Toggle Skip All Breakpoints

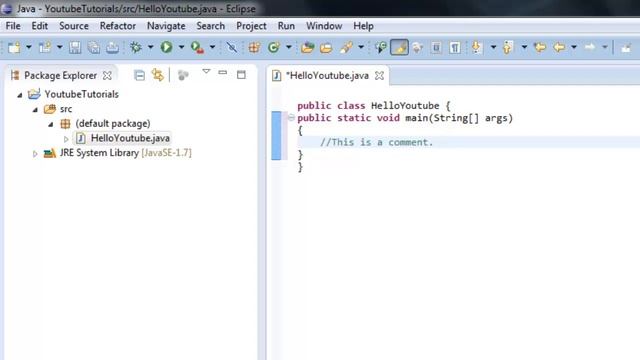pos(232,48)
